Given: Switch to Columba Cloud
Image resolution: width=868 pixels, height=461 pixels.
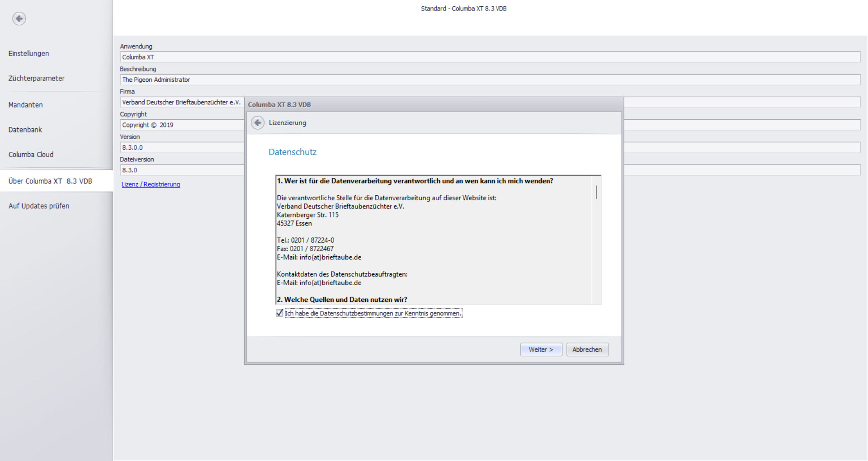Looking at the screenshot, I should click(x=31, y=155).
